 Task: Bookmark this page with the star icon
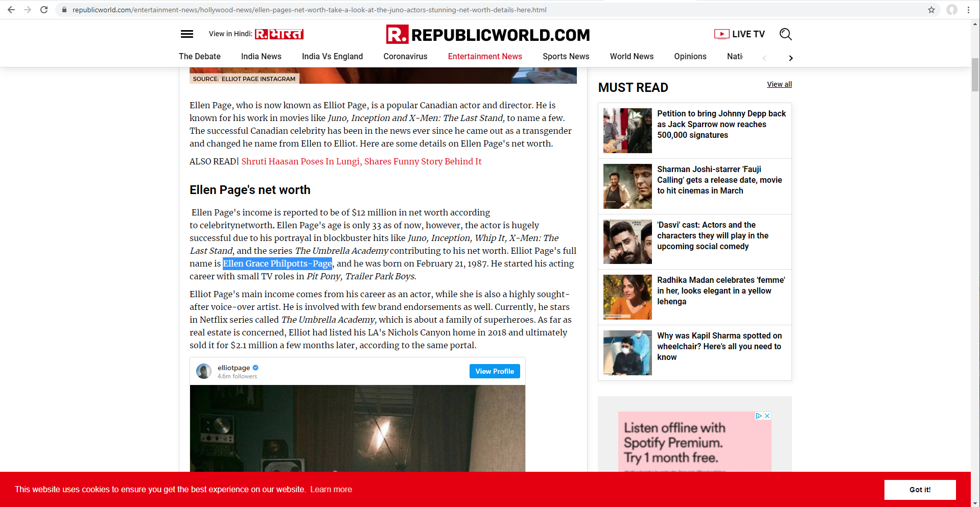[931, 10]
